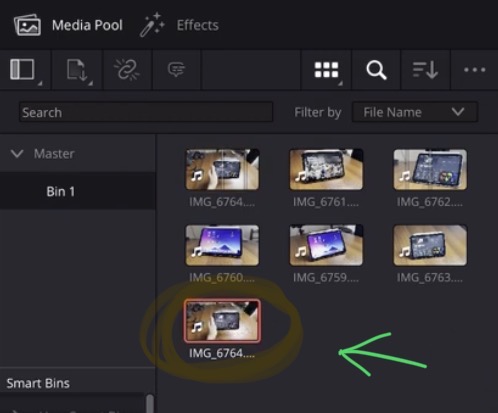Select the Master bin
498x413 pixels.
point(54,154)
